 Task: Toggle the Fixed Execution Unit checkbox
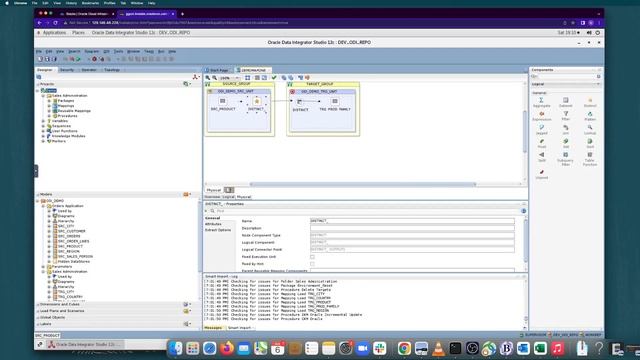pos(312,257)
